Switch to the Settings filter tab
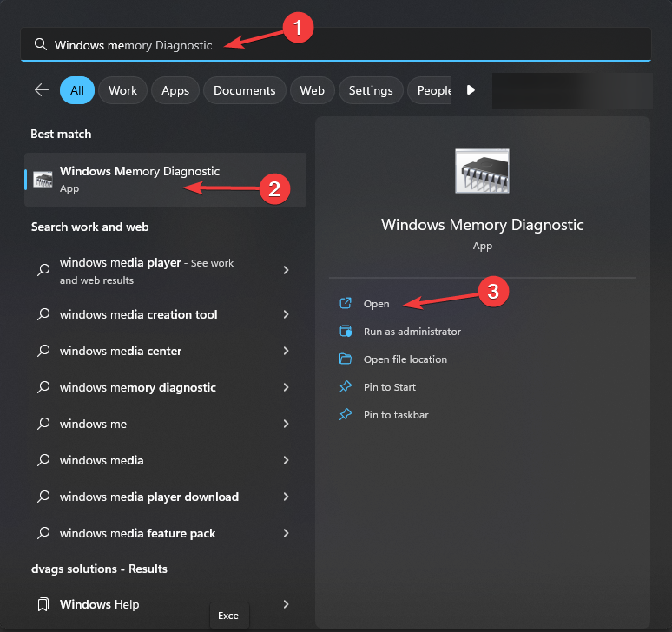The width and height of the screenshot is (672, 632). (x=371, y=90)
